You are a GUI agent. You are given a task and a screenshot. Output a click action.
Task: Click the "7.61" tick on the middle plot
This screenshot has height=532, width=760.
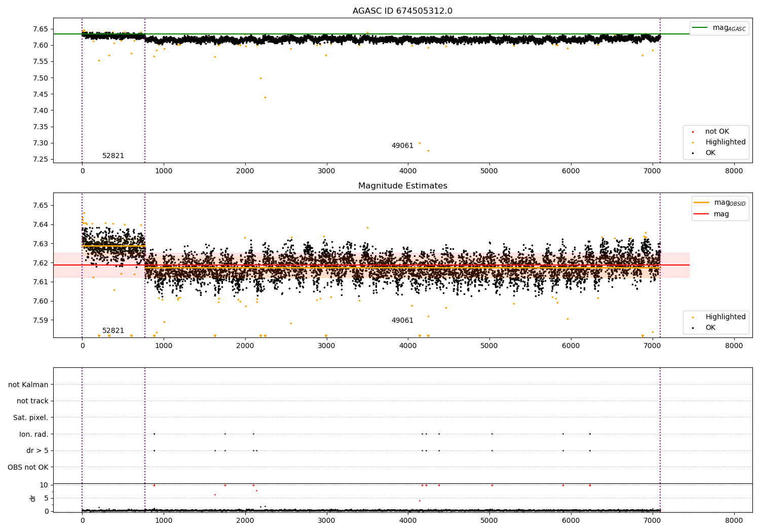pos(40,282)
